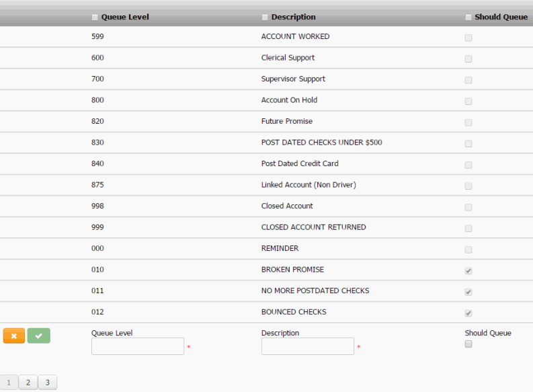
Task: Go to page 3 of the list
Action: tap(47, 383)
